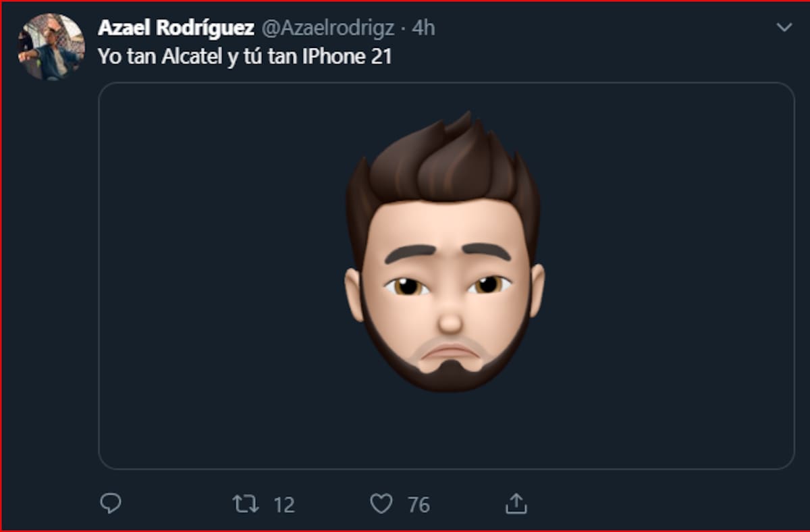
Task: Click the like count of 76
Action: tap(419, 504)
